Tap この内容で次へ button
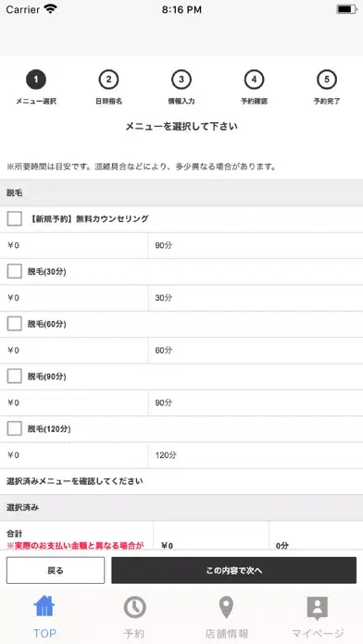Image resolution: width=363 pixels, height=644 pixels. click(x=234, y=571)
